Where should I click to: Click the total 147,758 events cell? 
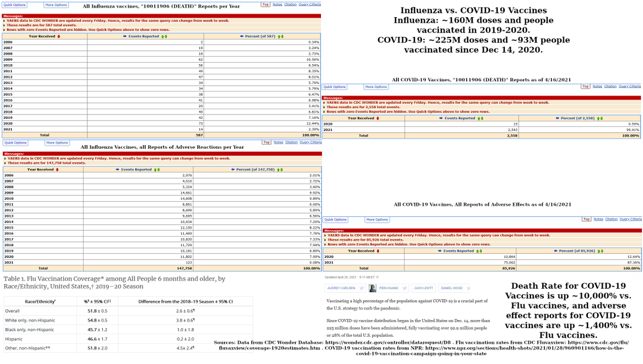(x=139, y=268)
